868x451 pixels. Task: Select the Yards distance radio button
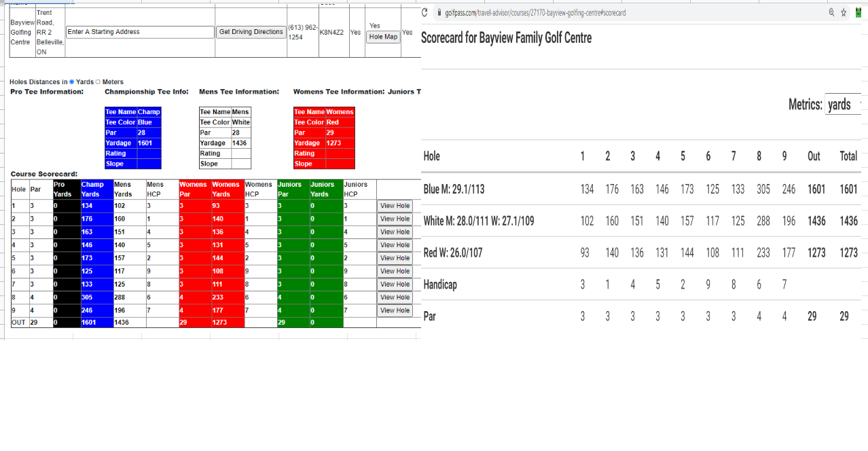coord(72,82)
